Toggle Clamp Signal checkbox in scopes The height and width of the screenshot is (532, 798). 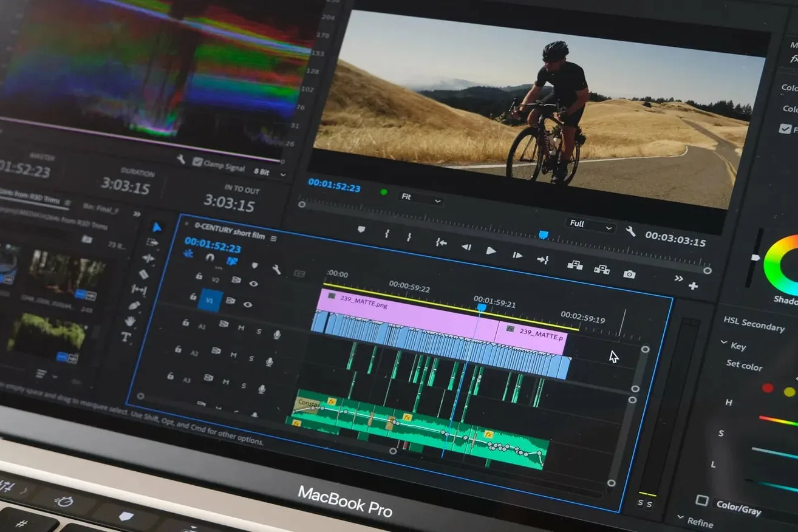click(x=197, y=162)
